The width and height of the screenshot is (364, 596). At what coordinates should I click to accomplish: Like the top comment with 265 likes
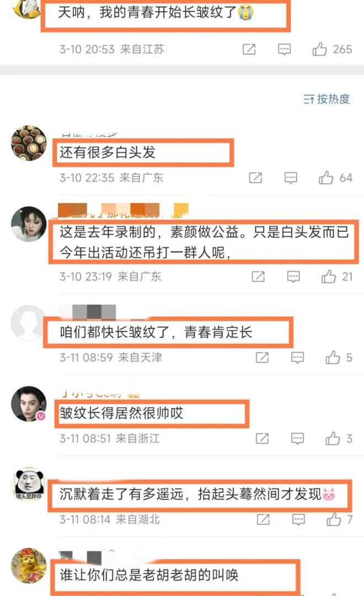click(x=319, y=49)
